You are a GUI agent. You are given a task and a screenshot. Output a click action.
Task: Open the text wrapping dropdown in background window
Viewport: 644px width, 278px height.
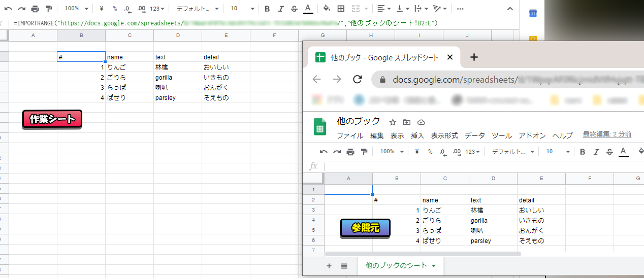(421, 9)
